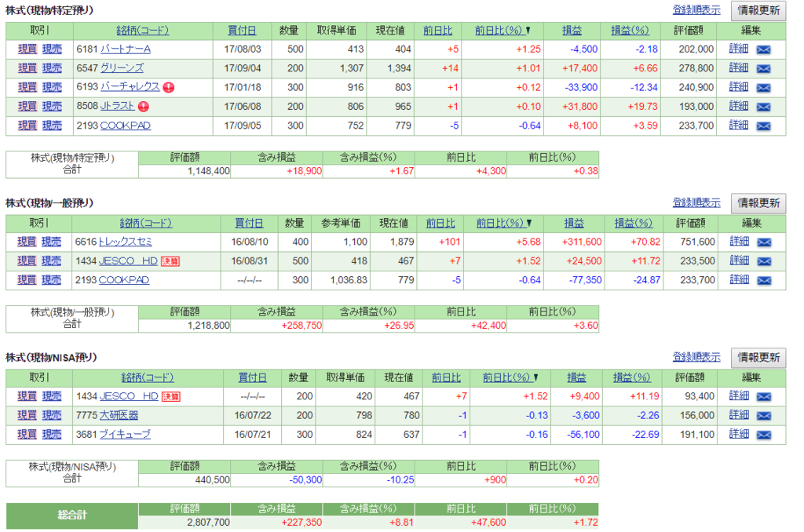Viewport: 804px width, 532px height.
Task: Click 総合計 評価額 value 2,807,700
Action: [208, 523]
